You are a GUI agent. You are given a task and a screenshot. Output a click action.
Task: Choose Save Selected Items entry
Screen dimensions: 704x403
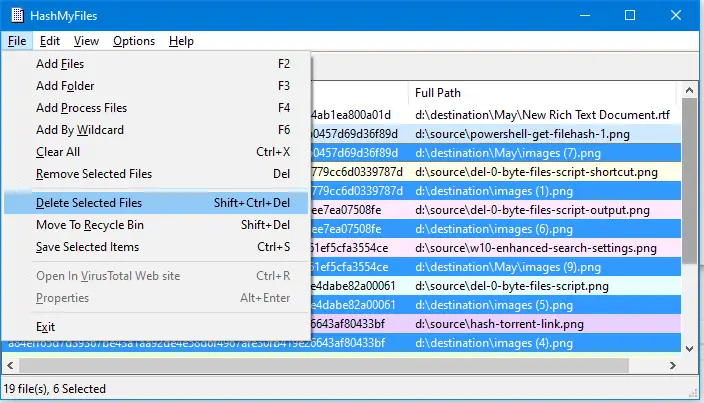156,247
